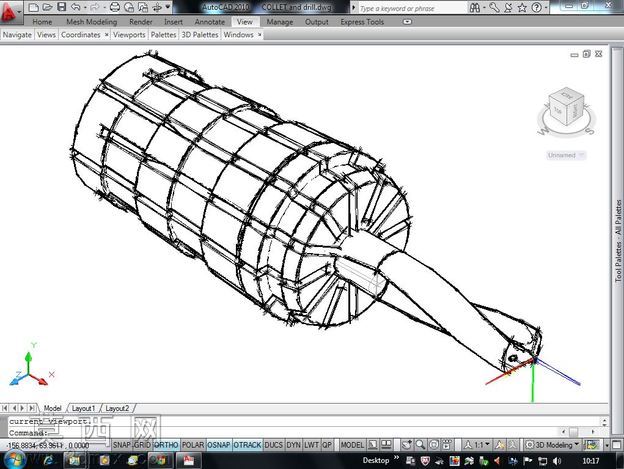Open the Redo history dropdown arrow
The height and width of the screenshot is (469, 624).
pos(104,8)
